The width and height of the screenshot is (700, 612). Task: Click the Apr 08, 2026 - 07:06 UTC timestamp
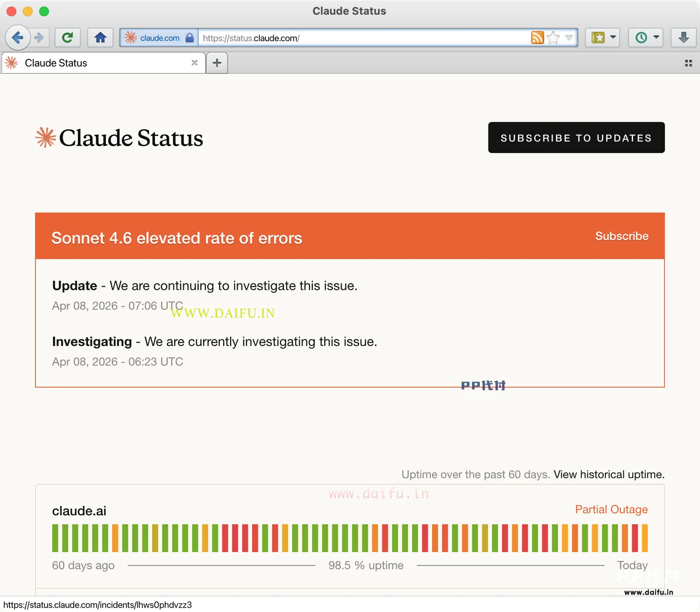pos(118,306)
